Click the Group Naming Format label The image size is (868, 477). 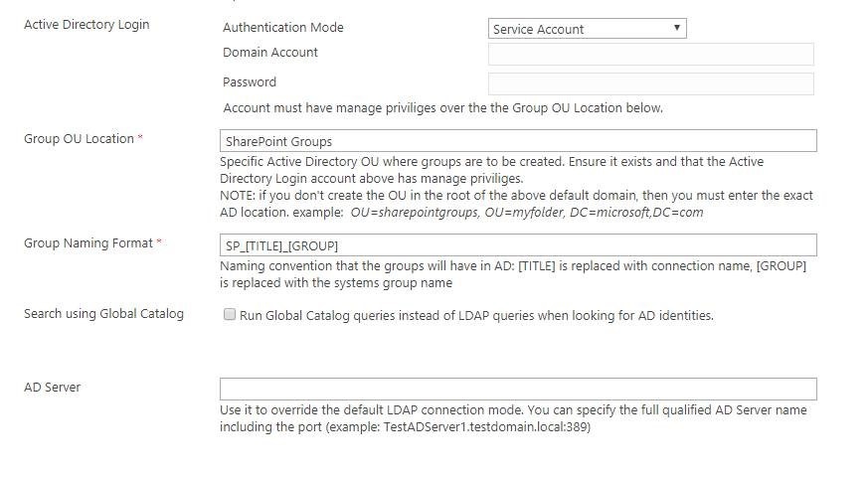(87, 242)
